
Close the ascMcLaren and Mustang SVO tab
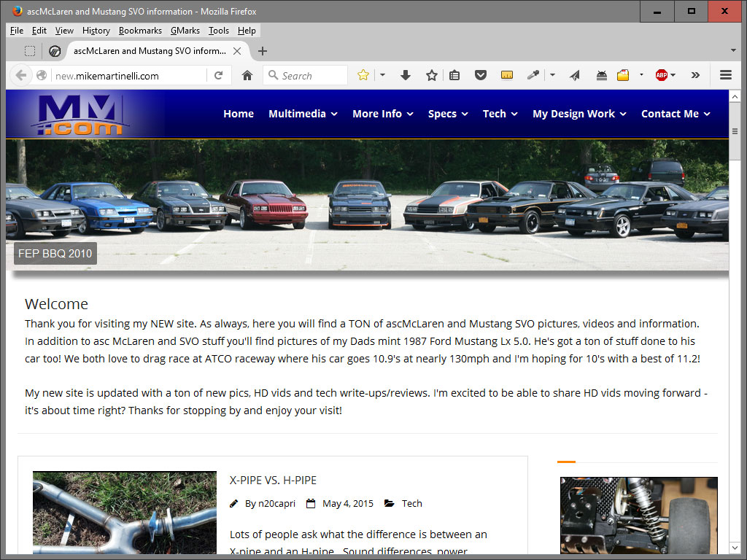[x=237, y=51]
